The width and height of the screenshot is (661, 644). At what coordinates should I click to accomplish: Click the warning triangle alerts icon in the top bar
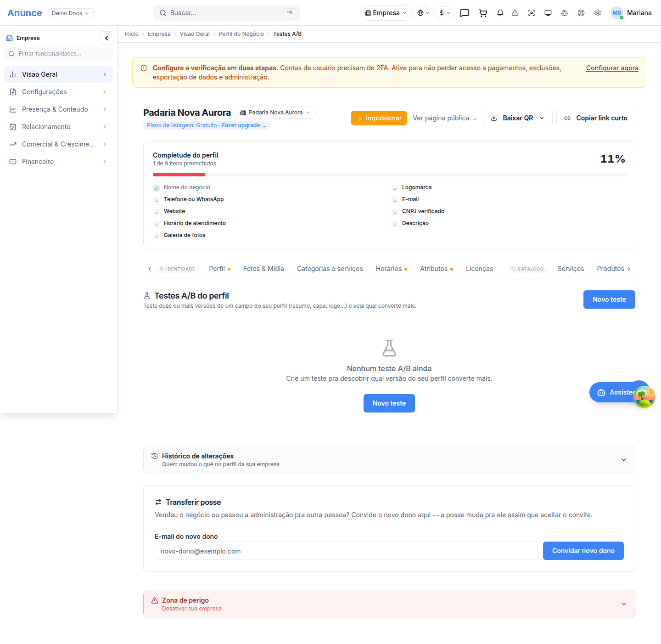tap(515, 13)
